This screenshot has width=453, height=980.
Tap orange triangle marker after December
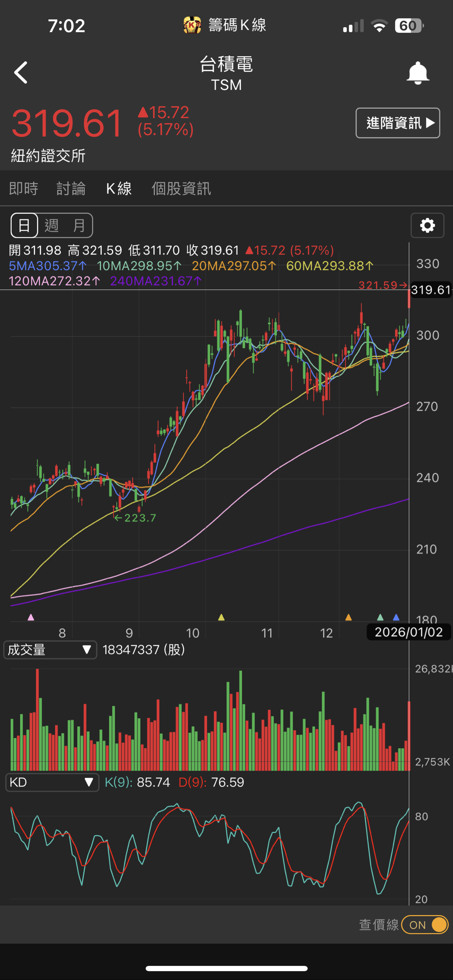[x=348, y=617]
